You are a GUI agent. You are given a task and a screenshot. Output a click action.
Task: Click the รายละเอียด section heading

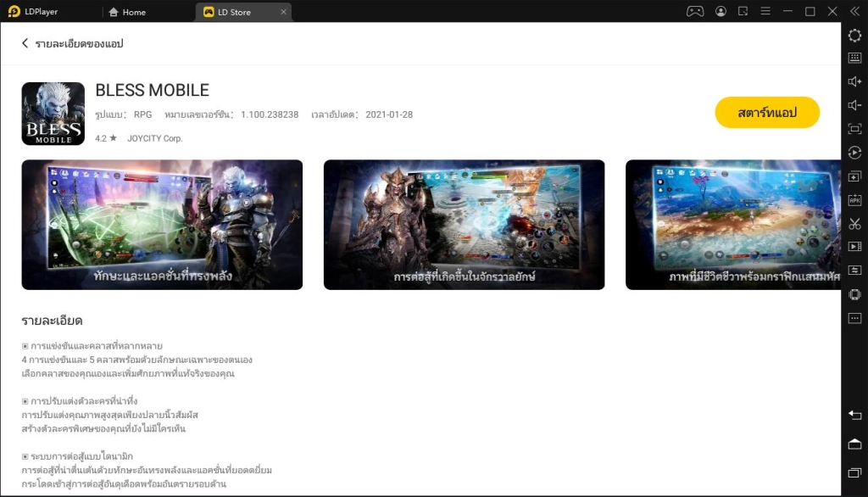click(x=52, y=321)
